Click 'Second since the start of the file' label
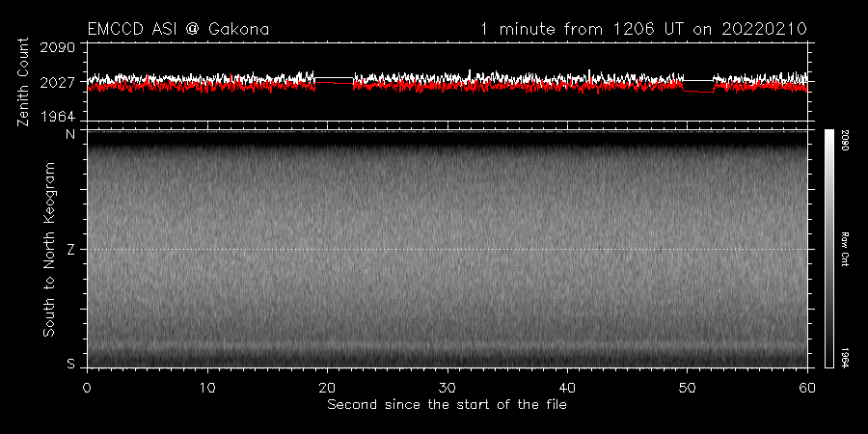The width and height of the screenshot is (868, 434). (448, 405)
